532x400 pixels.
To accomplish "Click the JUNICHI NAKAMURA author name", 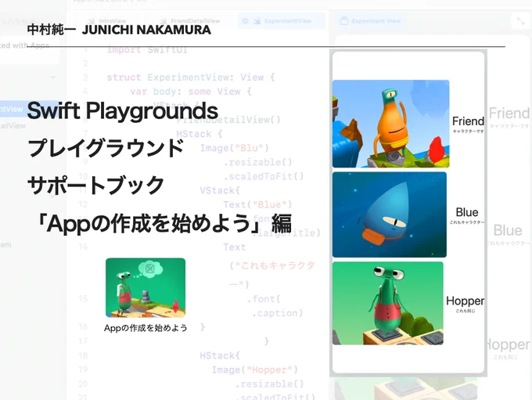I will coord(146,30).
